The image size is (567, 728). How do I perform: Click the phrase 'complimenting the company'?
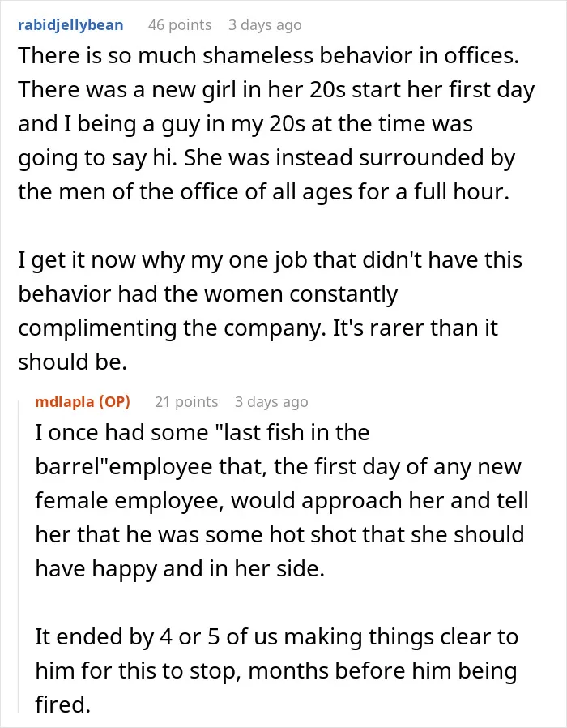click(169, 328)
